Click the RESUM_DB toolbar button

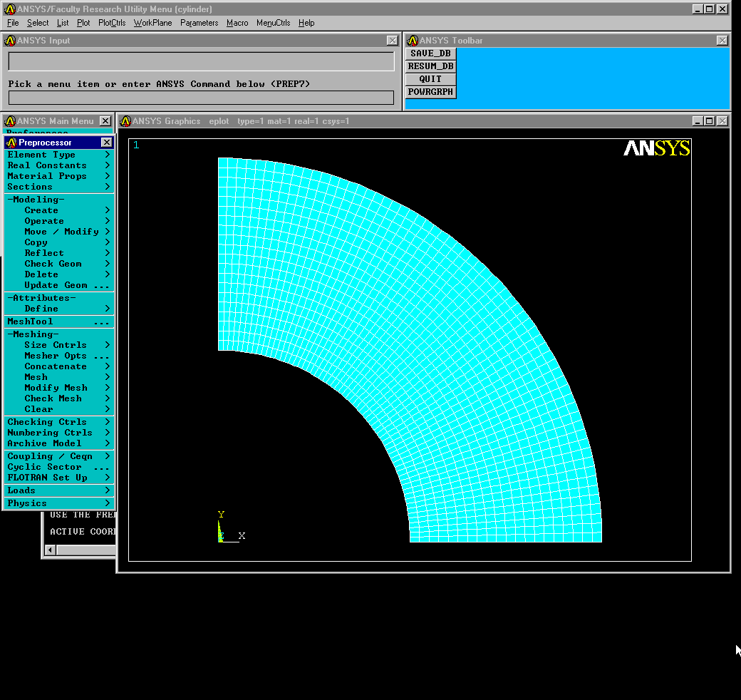click(x=430, y=66)
